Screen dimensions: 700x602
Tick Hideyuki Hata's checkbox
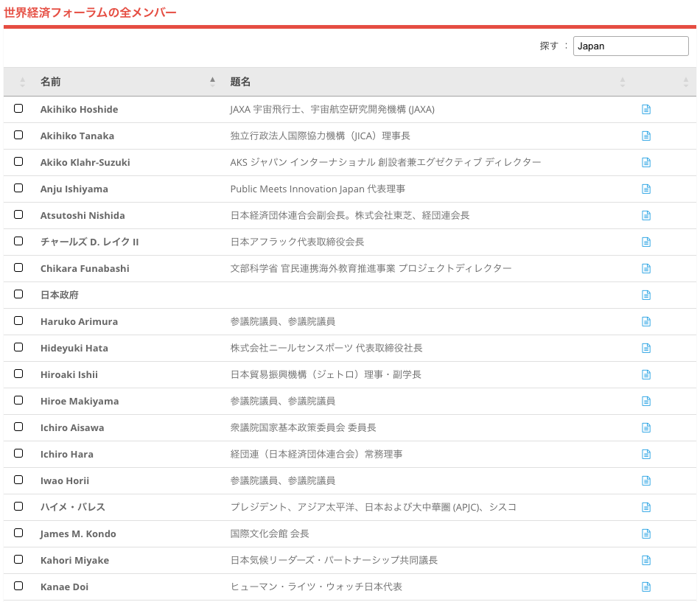(x=18, y=347)
